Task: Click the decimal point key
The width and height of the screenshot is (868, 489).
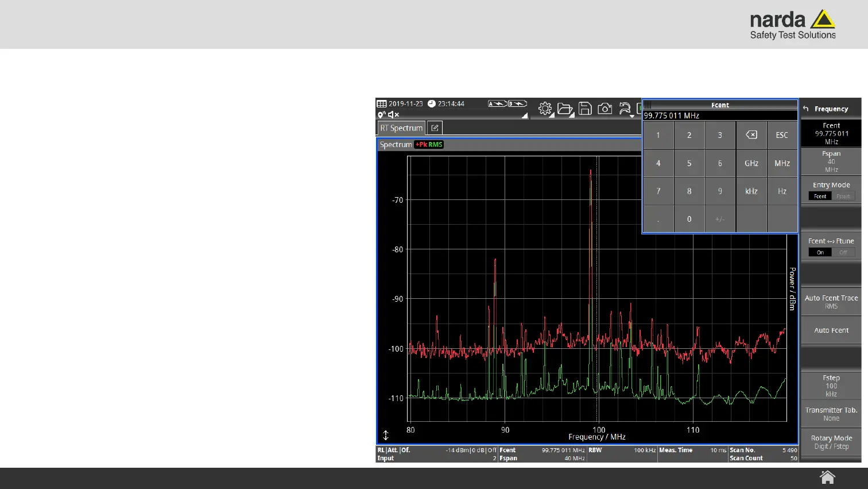Action: pos(658,219)
